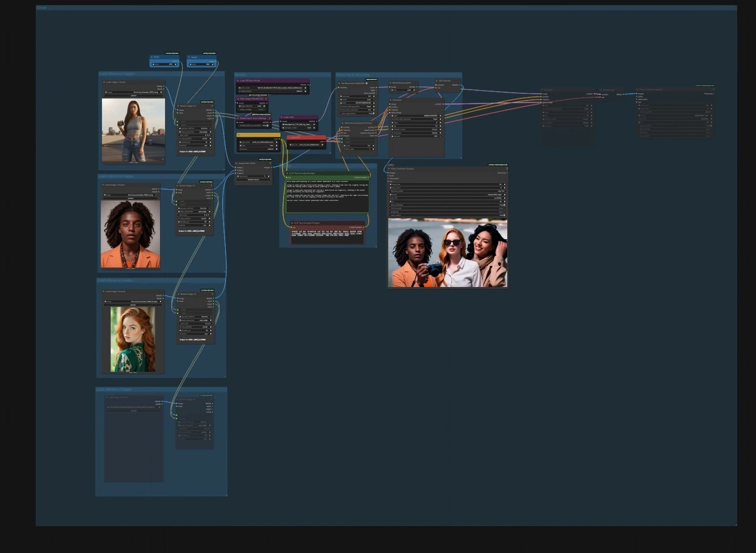756x553 pixels.
Task: Click the value field of Height node
Action: pos(202,64)
